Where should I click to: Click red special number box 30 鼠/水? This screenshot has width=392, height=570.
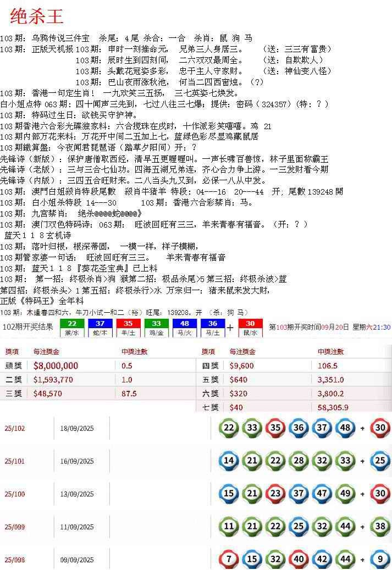click(250, 328)
